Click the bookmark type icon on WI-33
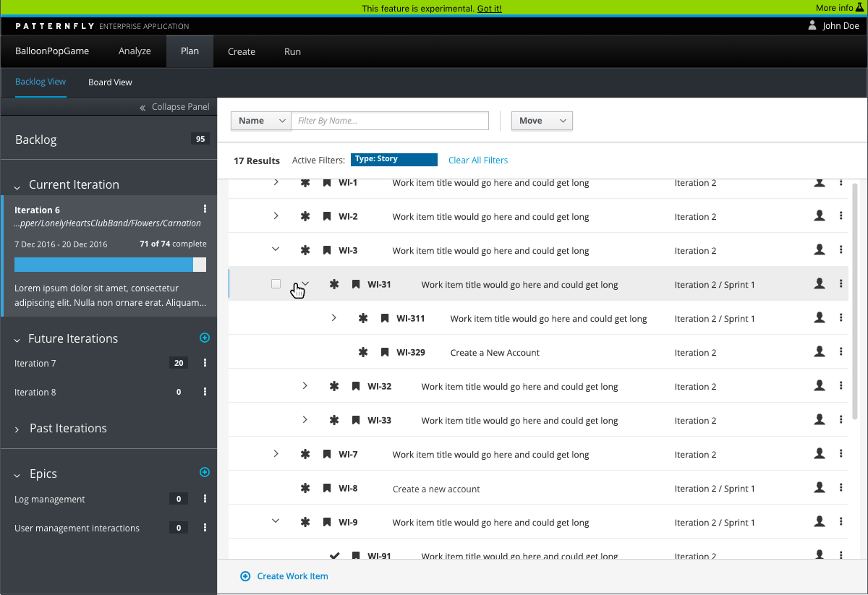The height and width of the screenshot is (595, 868). [356, 421]
